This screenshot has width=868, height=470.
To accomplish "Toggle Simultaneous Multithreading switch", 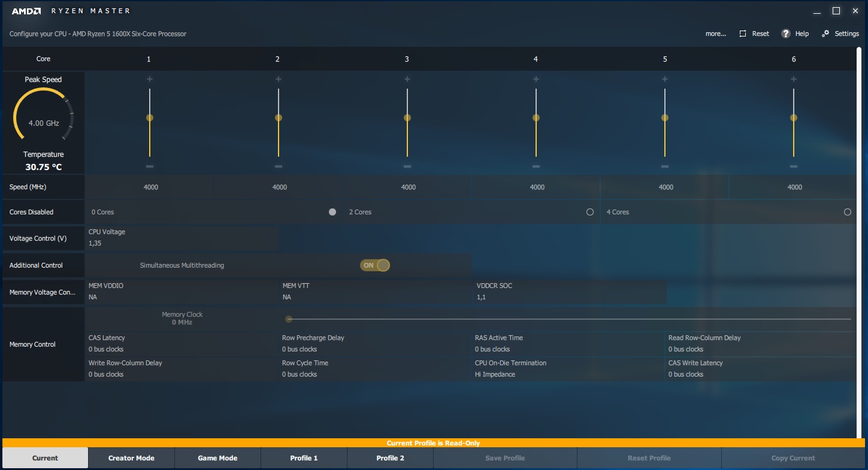I will tap(375, 265).
